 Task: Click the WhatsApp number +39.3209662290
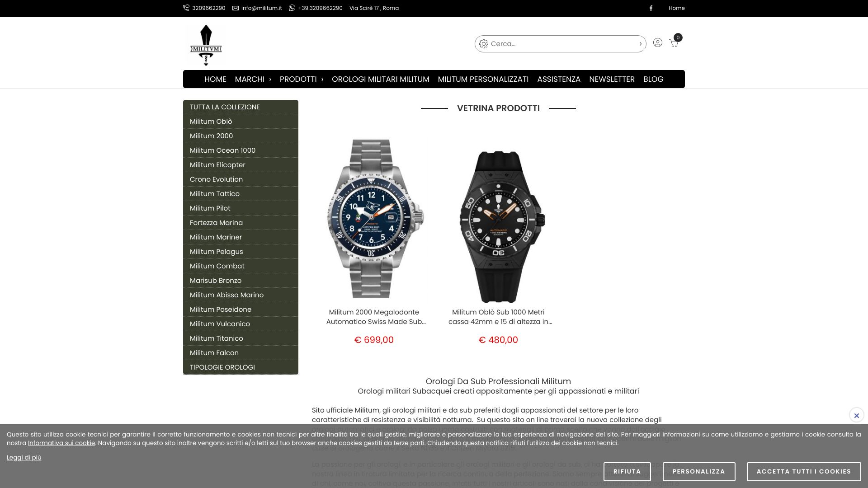[316, 8]
